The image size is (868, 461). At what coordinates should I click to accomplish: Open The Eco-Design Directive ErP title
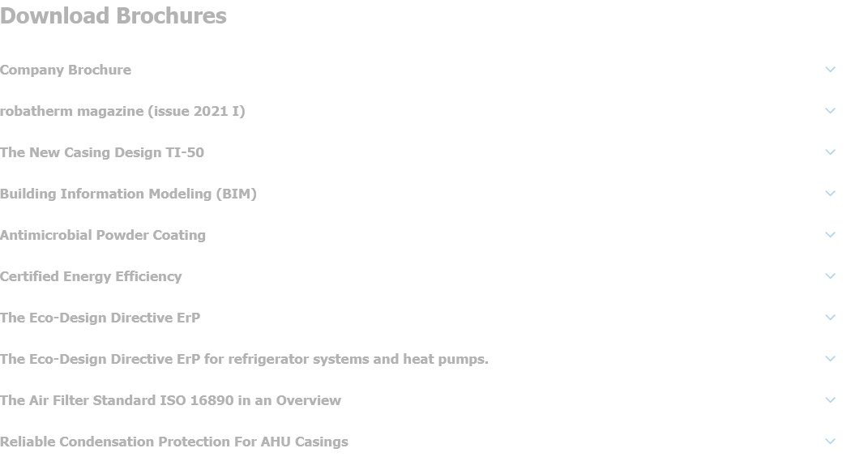[100, 318]
